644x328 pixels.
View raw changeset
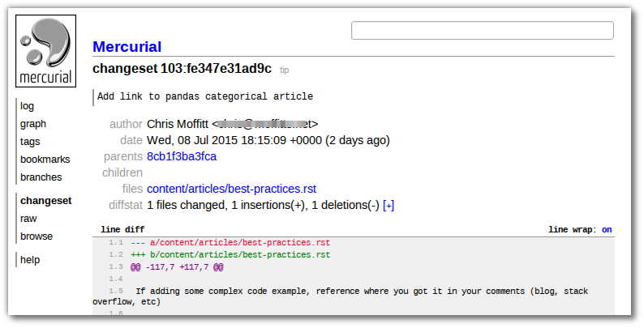(x=28, y=219)
